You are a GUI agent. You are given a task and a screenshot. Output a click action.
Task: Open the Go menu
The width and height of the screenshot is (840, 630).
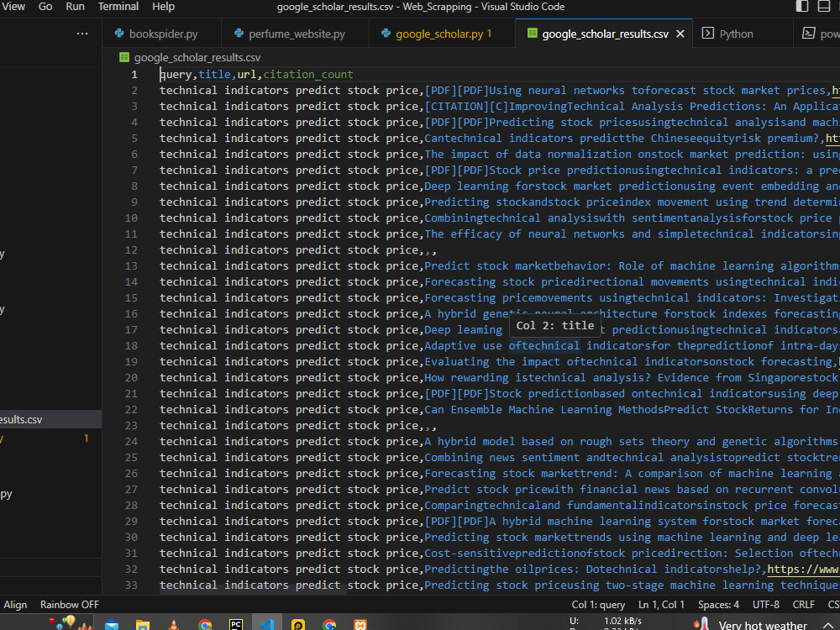coord(45,7)
